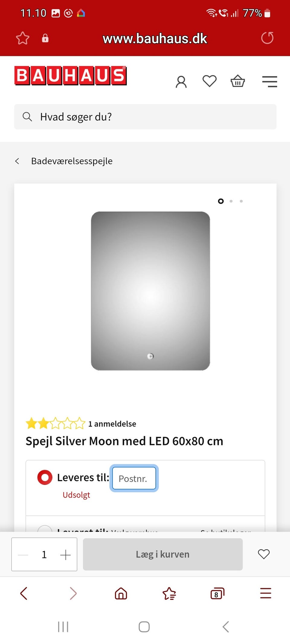Click the Læg i kurven button

(163, 554)
